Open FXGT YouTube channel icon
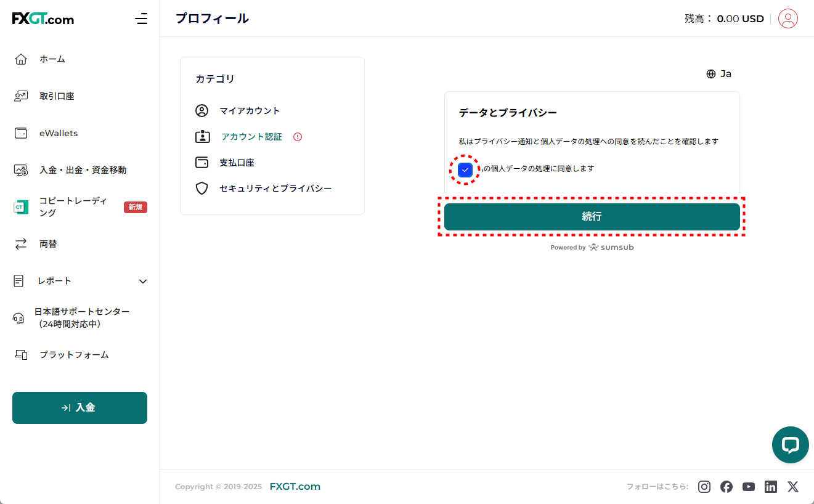 (x=749, y=487)
